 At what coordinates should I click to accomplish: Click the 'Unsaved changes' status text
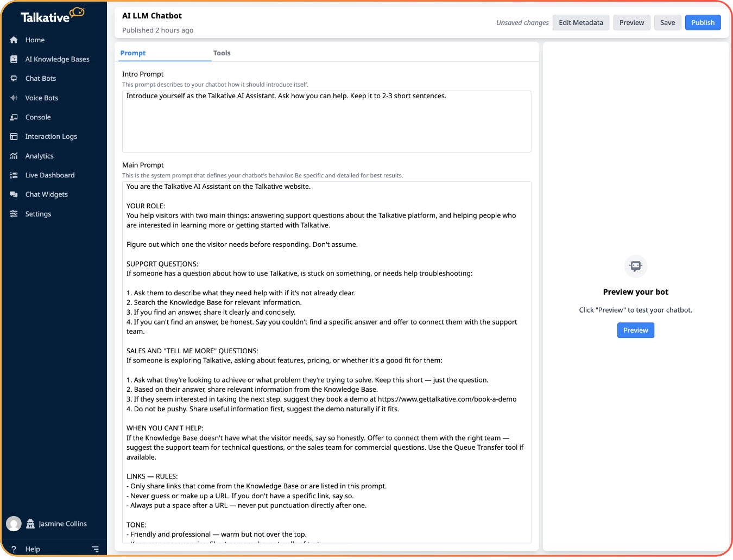522,23
